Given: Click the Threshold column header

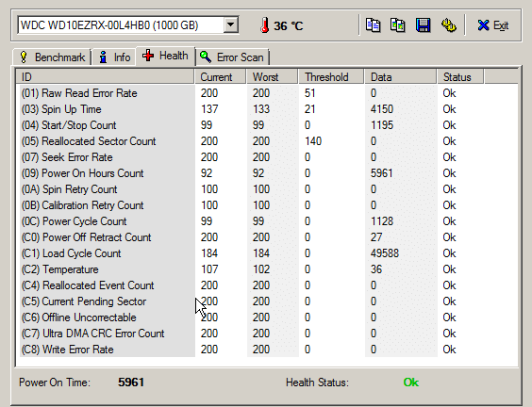Looking at the screenshot, I should (331, 77).
